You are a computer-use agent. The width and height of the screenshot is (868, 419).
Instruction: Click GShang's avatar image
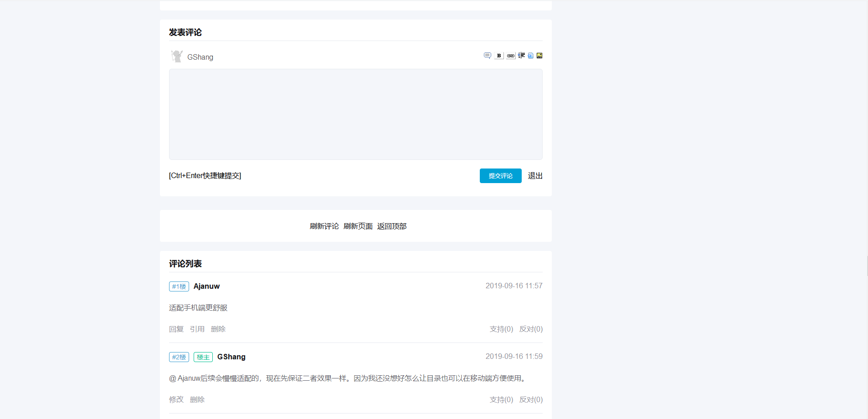177,56
